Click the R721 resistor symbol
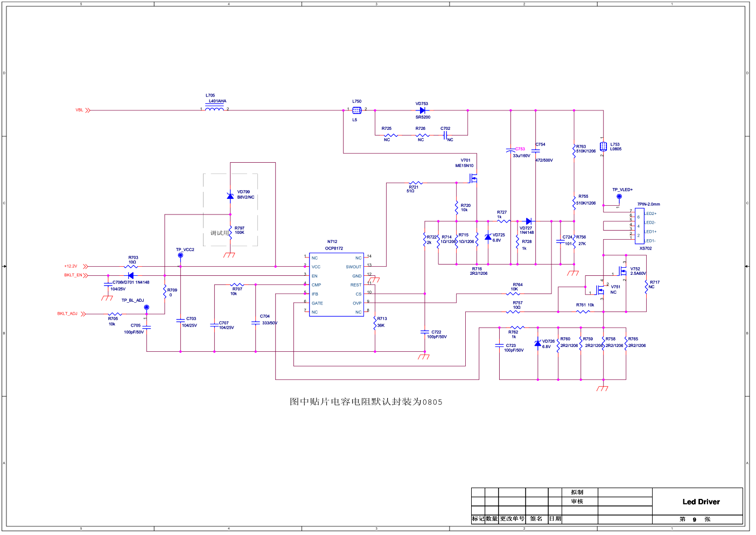This screenshot has width=756, height=535. point(416,183)
